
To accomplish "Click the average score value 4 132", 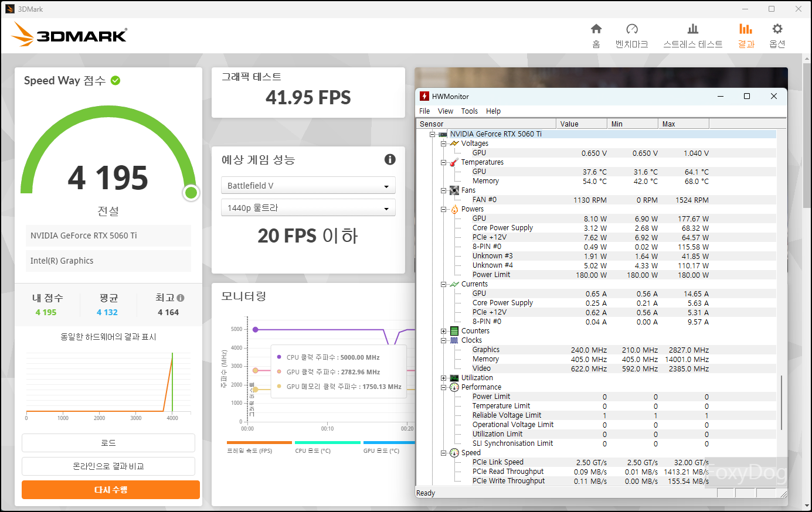I will [x=107, y=312].
